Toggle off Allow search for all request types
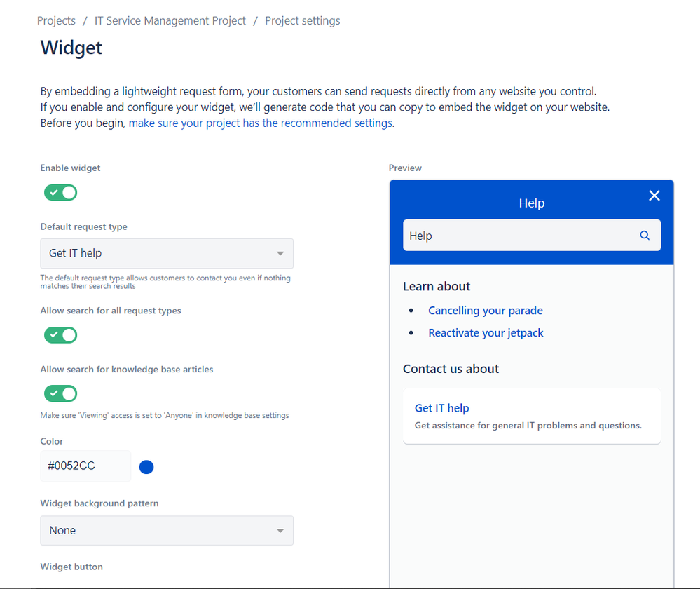The width and height of the screenshot is (700, 589). 61,334
